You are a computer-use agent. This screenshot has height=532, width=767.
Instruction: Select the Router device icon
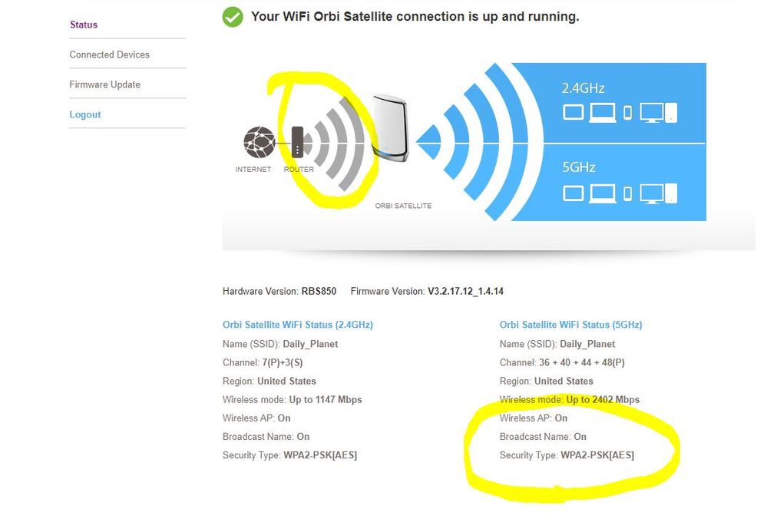(x=298, y=141)
